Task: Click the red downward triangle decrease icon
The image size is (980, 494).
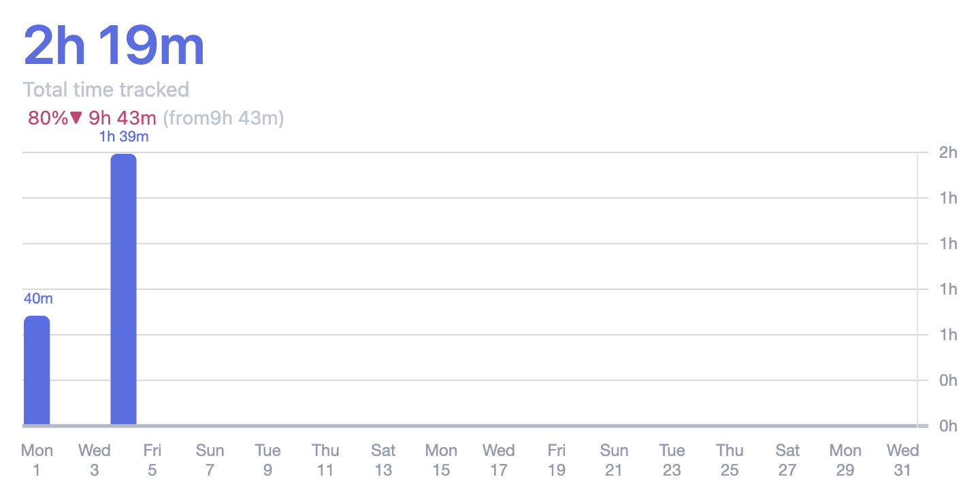Action: click(76, 118)
